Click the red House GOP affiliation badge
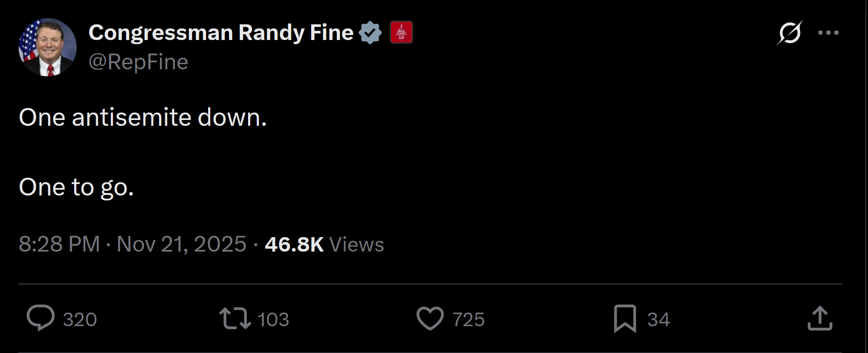This screenshot has height=353, width=868. click(x=401, y=33)
